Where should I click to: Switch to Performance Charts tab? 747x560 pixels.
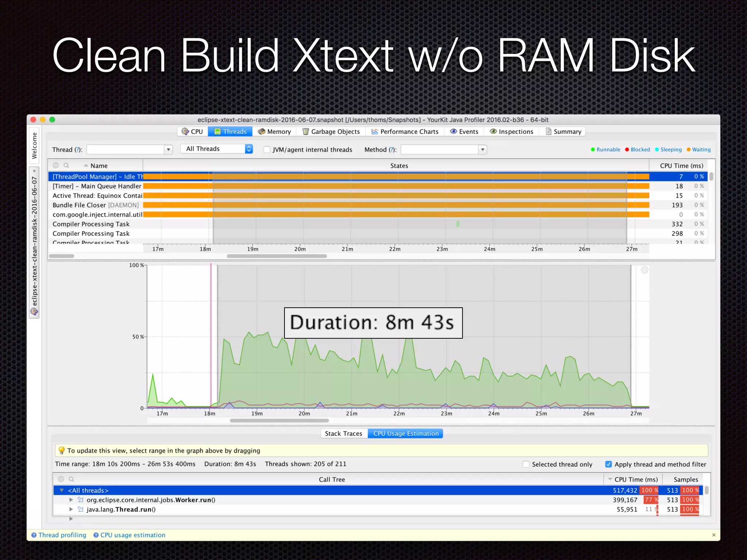tap(405, 132)
